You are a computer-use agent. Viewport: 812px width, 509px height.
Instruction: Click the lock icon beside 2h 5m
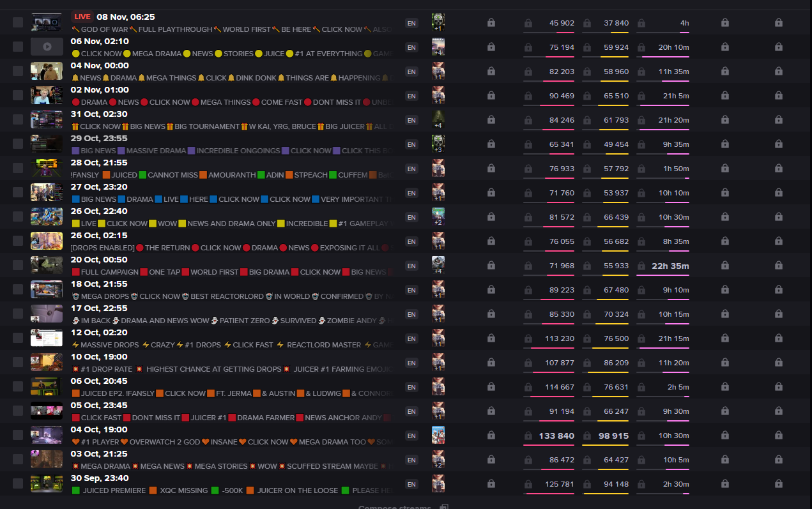coord(640,387)
